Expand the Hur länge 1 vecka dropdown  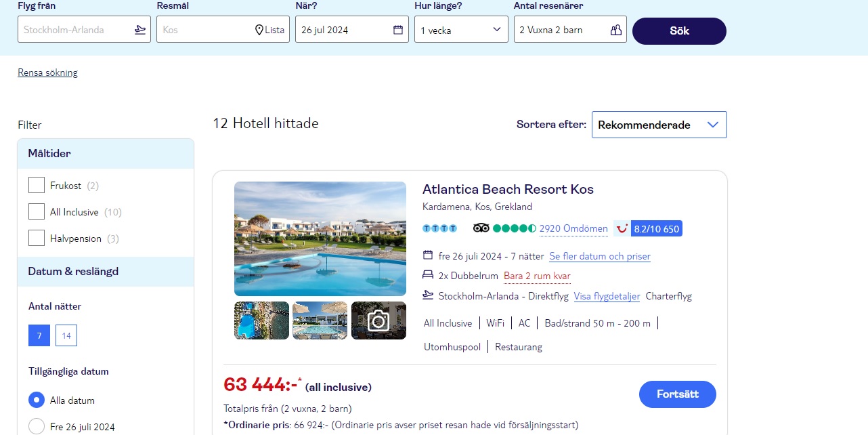(461, 30)
